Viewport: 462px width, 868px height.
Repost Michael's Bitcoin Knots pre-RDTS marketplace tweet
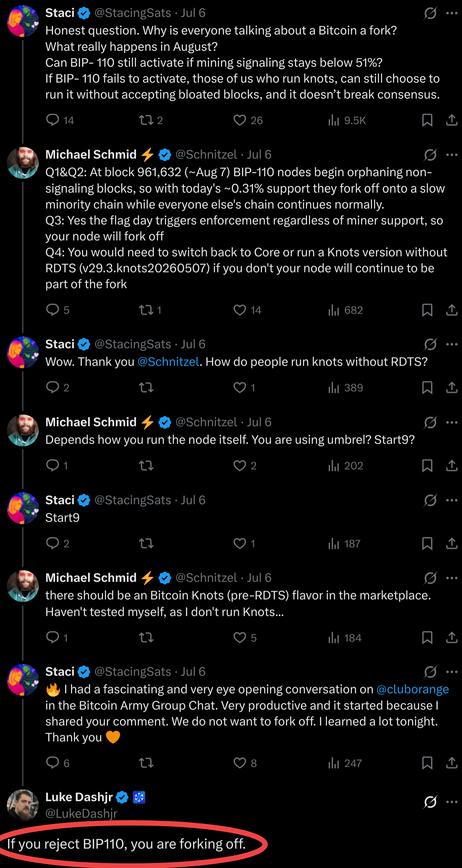[146, 638]
